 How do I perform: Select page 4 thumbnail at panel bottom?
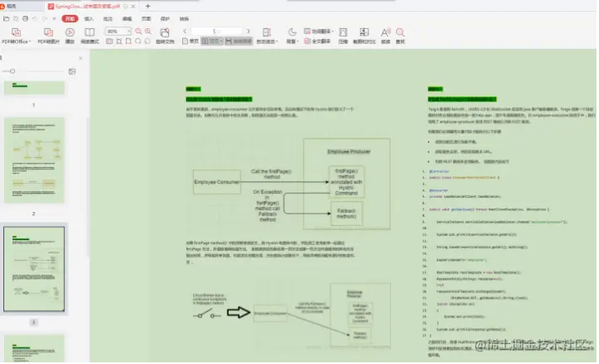click(x=34, y=348)
